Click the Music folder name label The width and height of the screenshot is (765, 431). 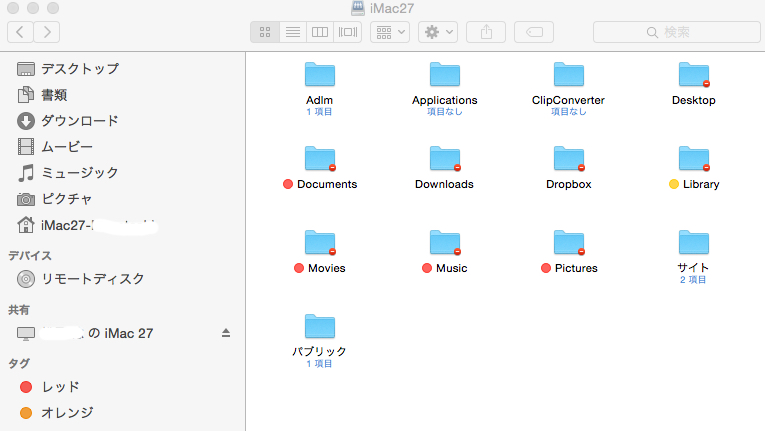point(451,268)
